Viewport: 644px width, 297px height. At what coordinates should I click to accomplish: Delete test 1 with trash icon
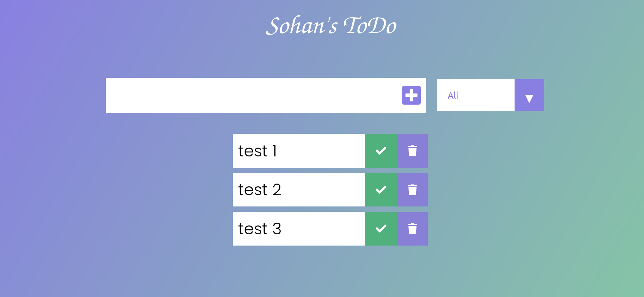pyautogui.click(x=412, y=151)
